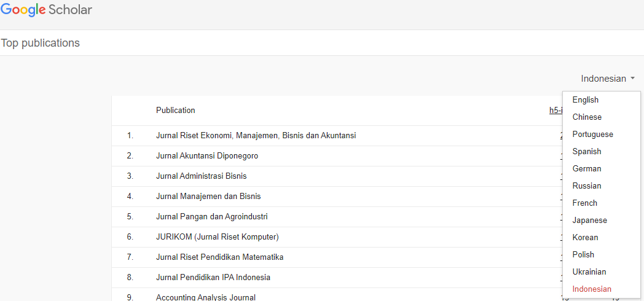Click the Google Scholar logo
The image size is (644, 301).
(46, 10)
